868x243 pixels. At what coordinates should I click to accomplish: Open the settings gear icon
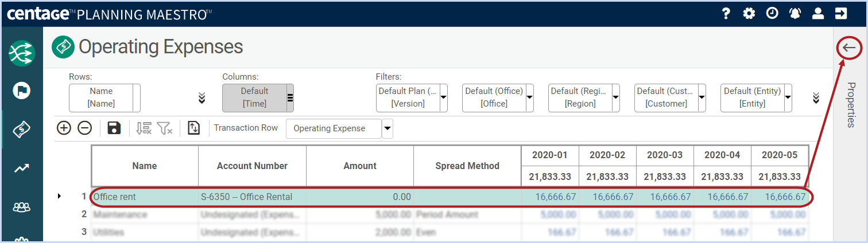coord(749,13)
